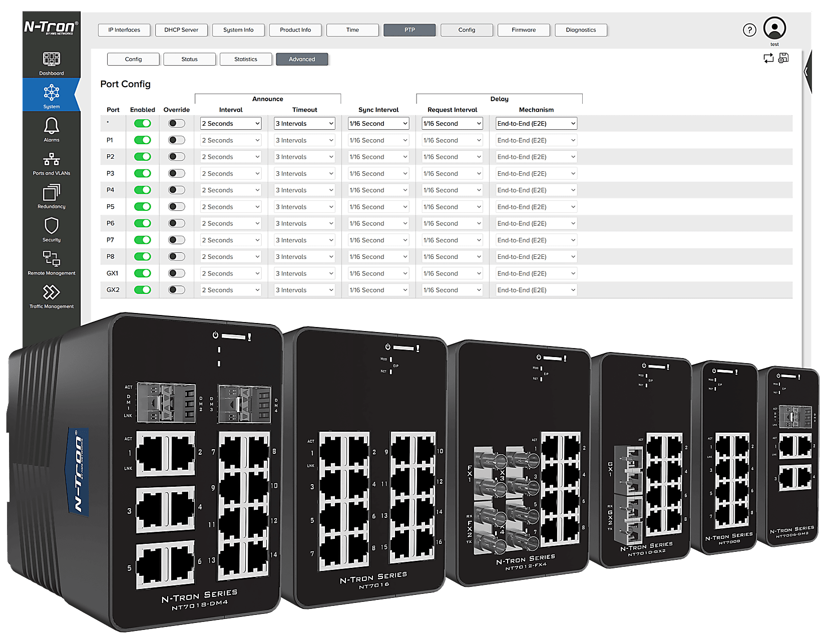
Task: Toggle Override switch in the all-ports row
Action: 177,123
